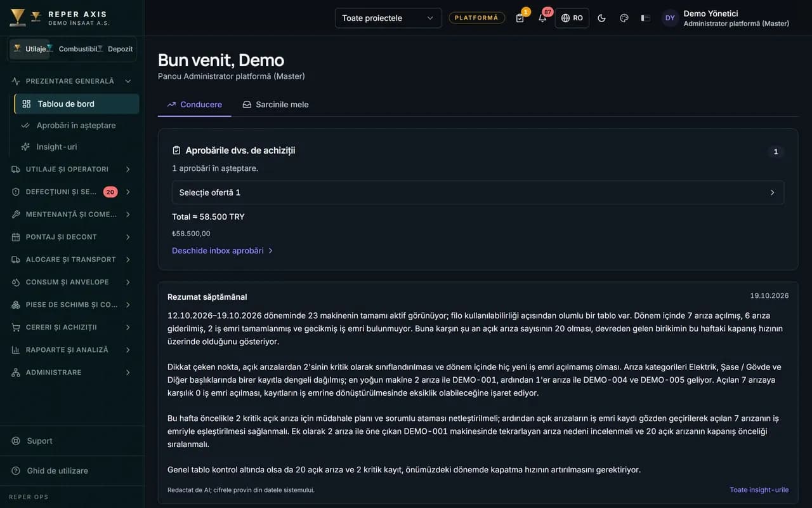
Task: Expand the Utilaje și Operatori menu
Action: click(x=72, y=169)
